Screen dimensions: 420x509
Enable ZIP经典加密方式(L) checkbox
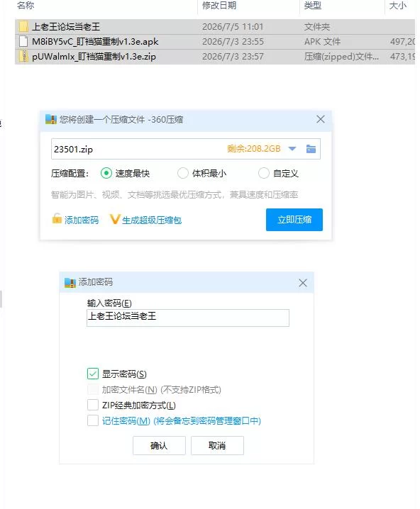point(92,405)
